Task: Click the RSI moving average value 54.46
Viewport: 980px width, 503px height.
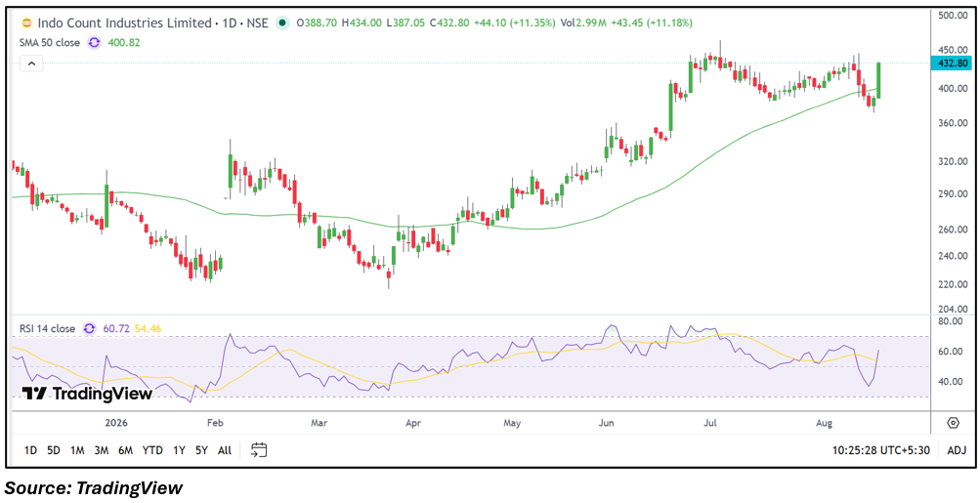Action: click(x=148, y=328)
